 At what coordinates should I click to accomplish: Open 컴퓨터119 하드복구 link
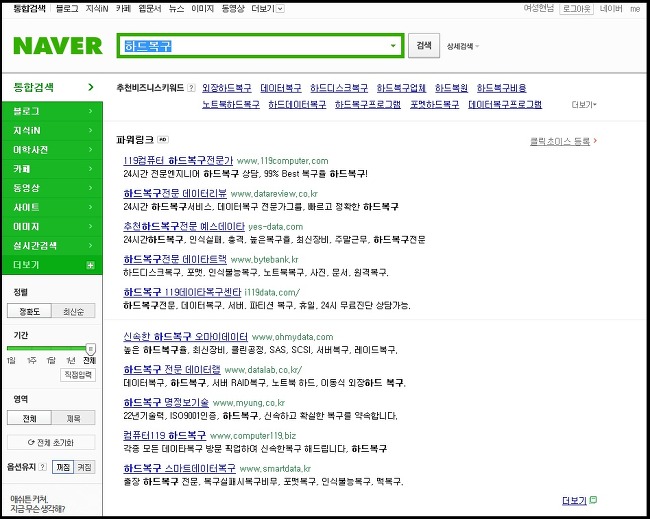[x=165, y=435]
